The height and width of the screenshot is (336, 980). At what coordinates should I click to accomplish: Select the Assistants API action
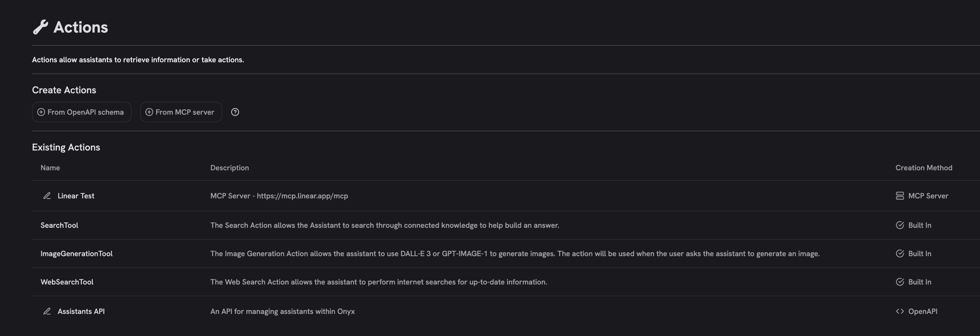[x=81, y=311]
